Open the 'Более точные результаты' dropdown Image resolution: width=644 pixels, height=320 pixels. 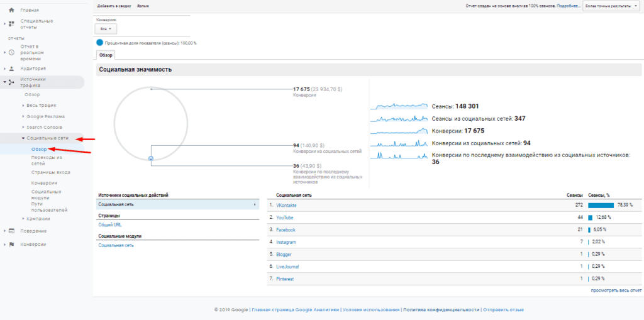coord(611,6)
